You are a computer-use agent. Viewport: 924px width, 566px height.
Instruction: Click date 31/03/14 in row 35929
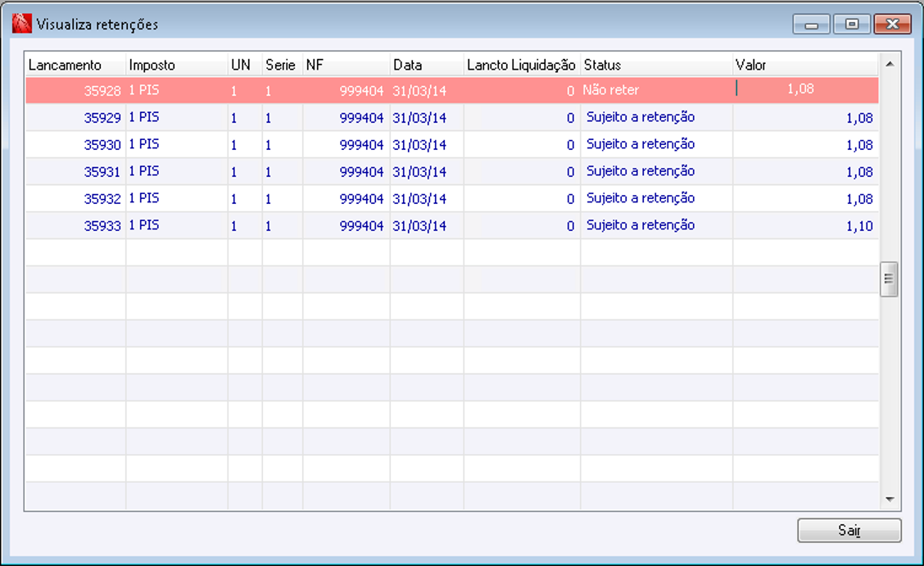(419, 118)
